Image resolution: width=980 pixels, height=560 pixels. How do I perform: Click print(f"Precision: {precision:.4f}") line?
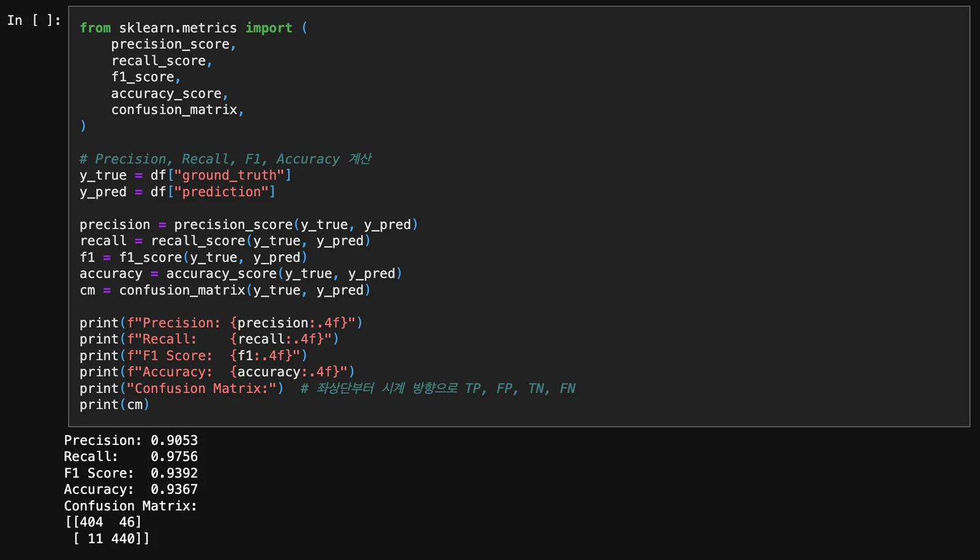[221, 323]
